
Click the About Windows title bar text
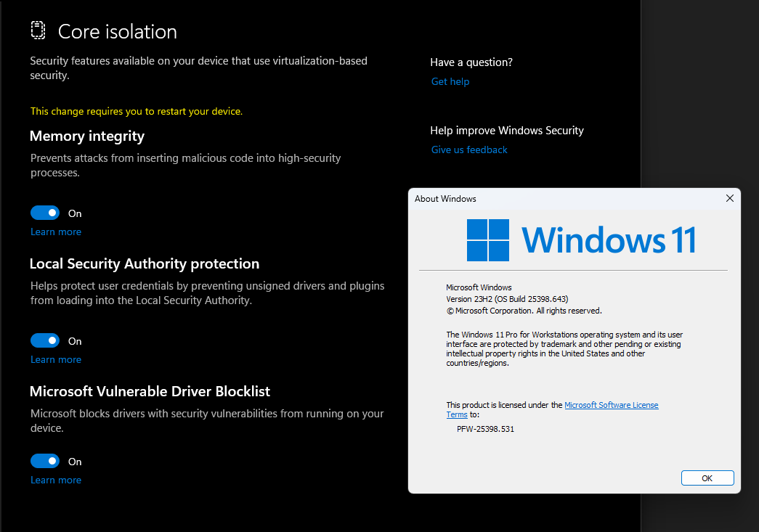(x=445, y=199)
